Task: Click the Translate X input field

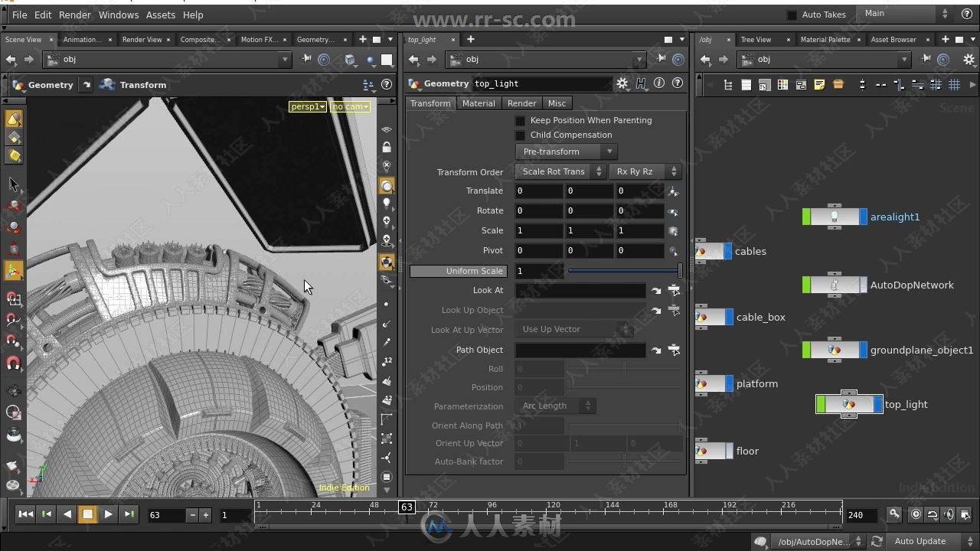Action: 539,191
